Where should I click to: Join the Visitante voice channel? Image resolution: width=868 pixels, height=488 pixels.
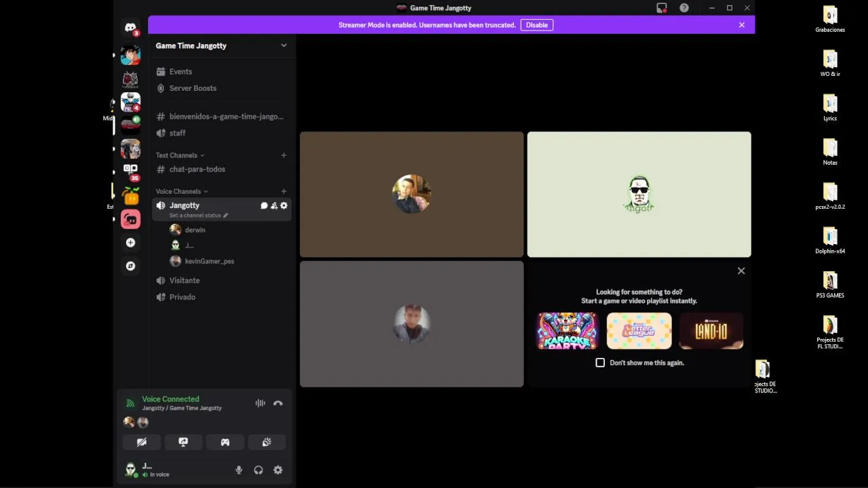(221, 280)
